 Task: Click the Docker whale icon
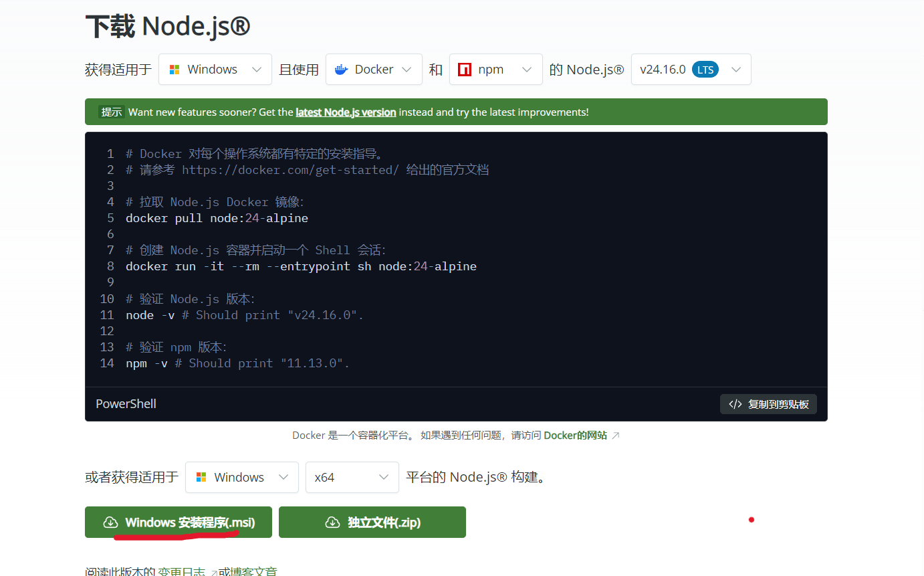point(342,70)
